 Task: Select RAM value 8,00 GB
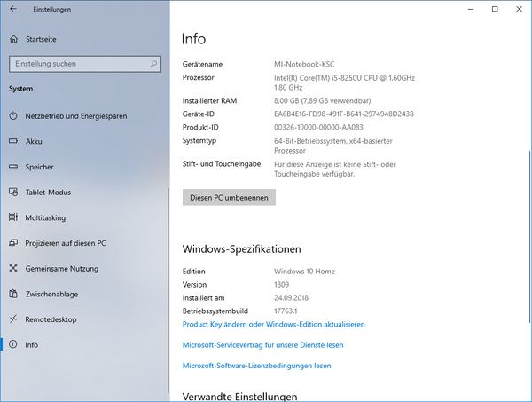pos(323,100)
